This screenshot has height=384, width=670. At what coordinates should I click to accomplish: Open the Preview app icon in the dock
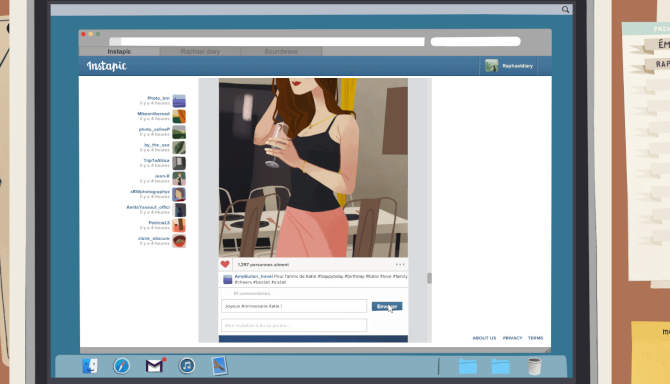coord(219,366)
